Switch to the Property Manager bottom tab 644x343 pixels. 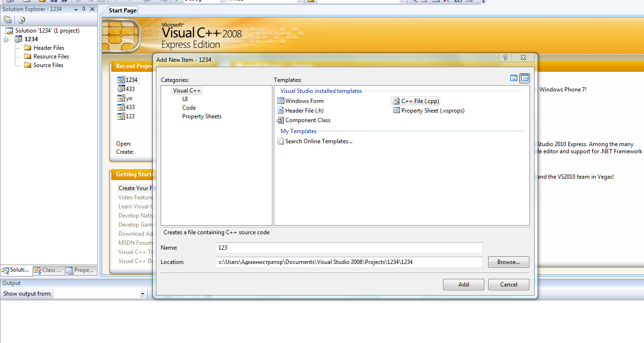click(80, 270)
